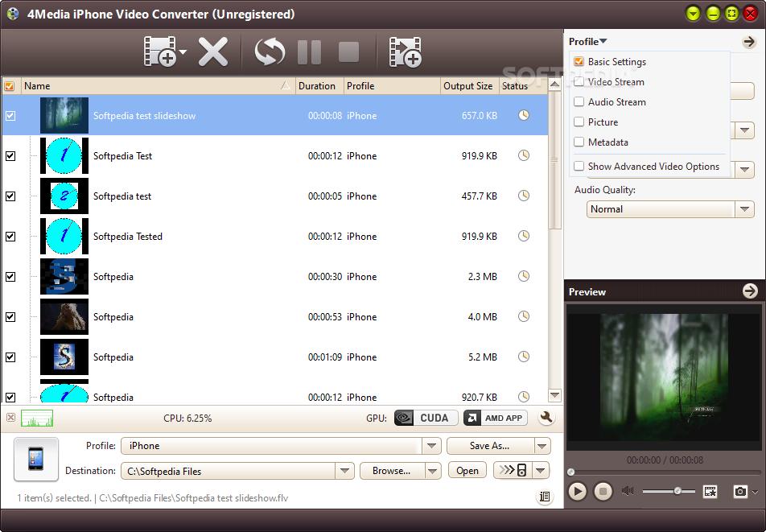Enable the Picture checkbox
This screenshot has width=766, height=532.
click(579, 122)
